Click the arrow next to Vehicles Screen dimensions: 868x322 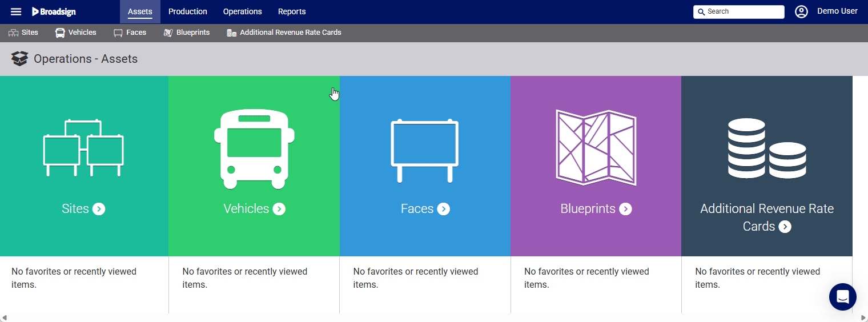pyautogui.click(x=279, y=209)
